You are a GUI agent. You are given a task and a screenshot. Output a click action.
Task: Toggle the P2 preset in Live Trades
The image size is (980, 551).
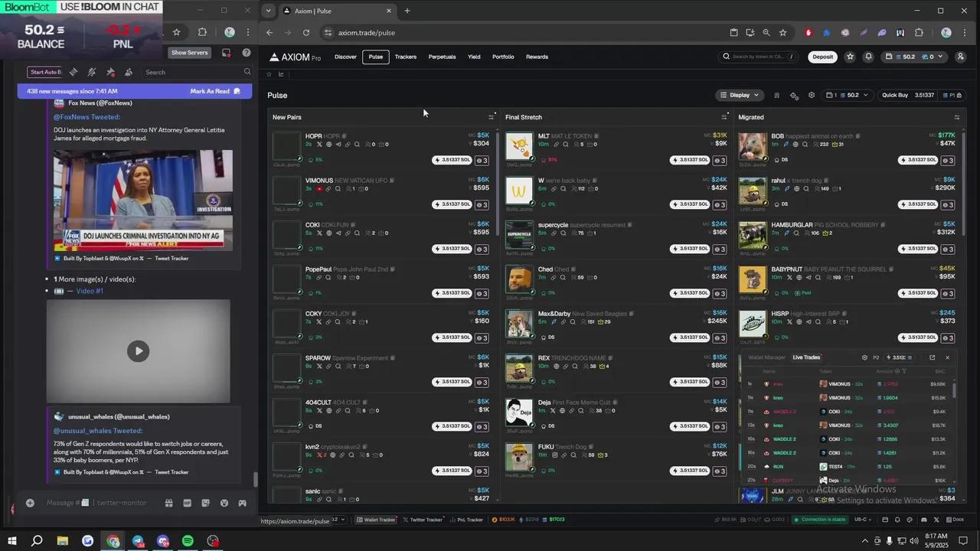click(x=877, y=357)
